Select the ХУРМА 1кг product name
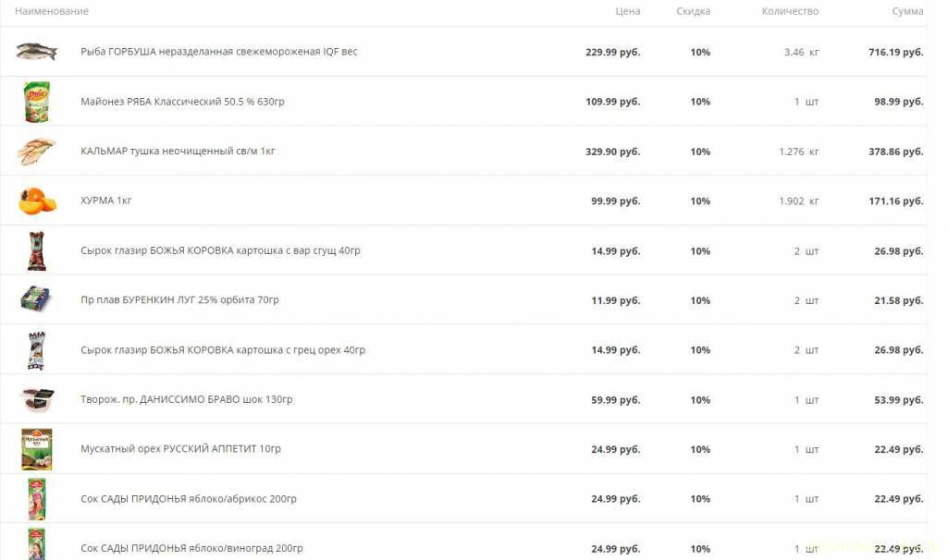 click(106, 201)
